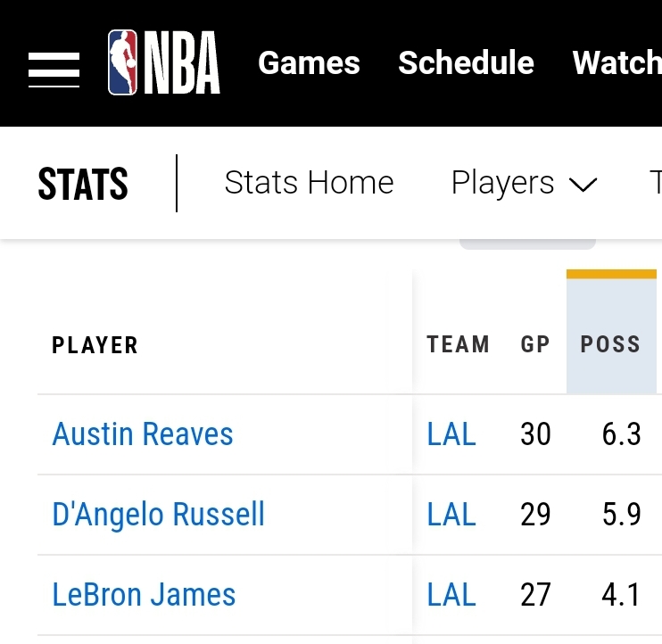The width and height of the screenshot is (662, 644).
Task: Open the hamburger navigation menu
Action: (54, 69)
